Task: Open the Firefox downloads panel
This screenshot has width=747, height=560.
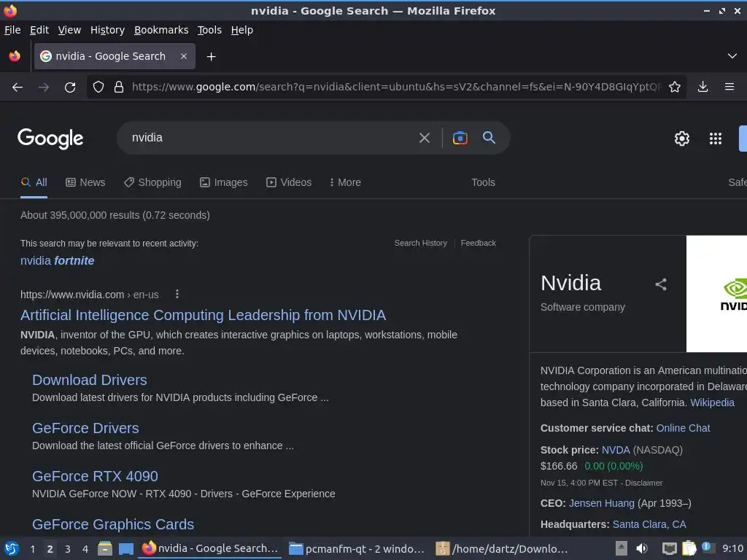Action: [703, 87]
